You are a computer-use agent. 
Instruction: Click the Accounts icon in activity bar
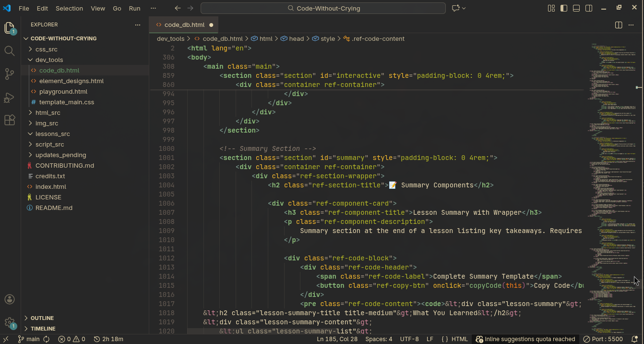point(10,299)
